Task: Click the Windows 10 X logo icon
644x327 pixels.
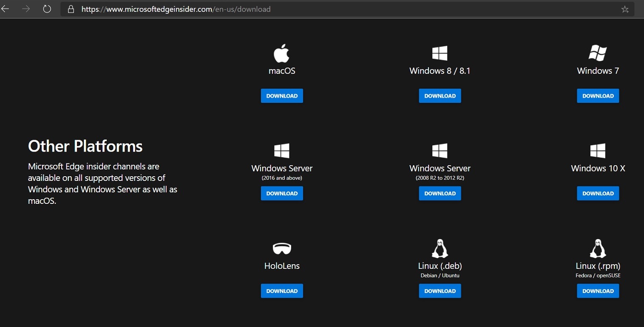Action: tap(598, 151)
